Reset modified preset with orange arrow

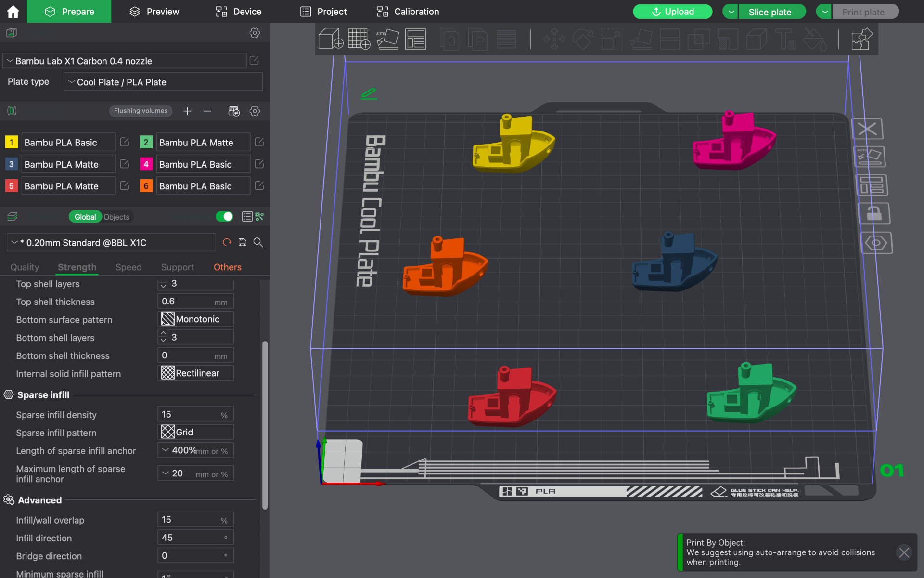coord(227,242)
